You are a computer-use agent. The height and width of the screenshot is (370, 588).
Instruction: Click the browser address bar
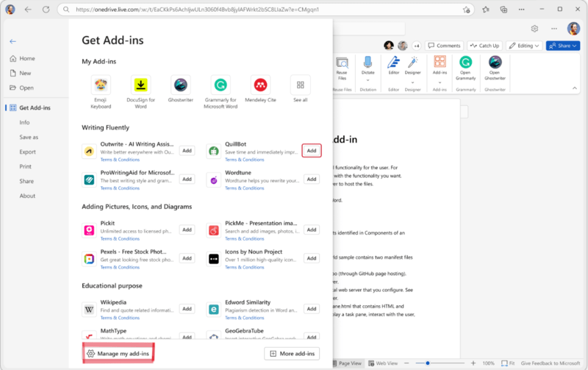click(265, 10)
